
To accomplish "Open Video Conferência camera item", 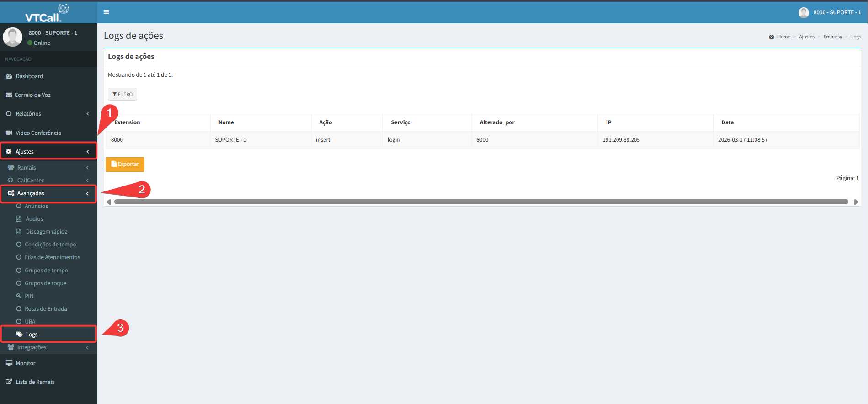I will pyautogui.click(x=38, y=133).
